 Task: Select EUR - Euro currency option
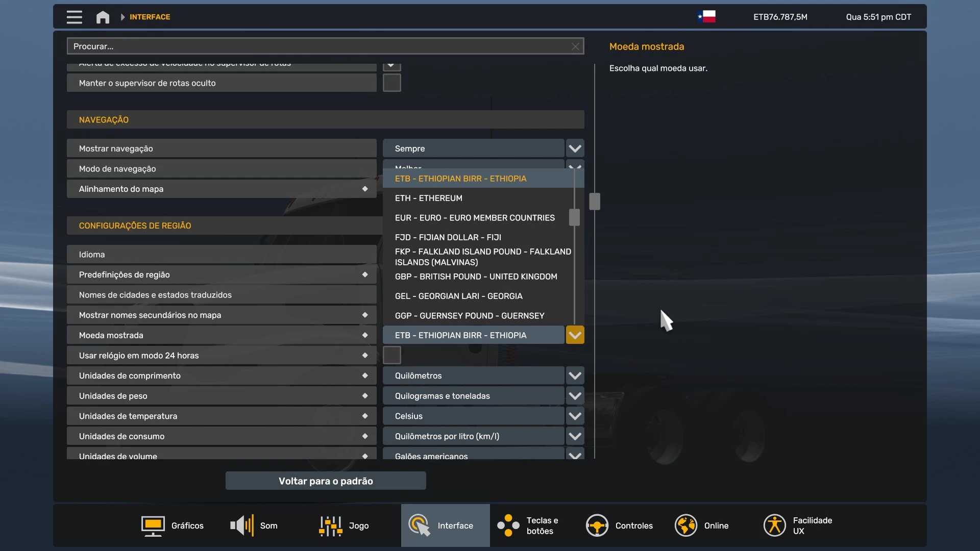pos(474,218)
